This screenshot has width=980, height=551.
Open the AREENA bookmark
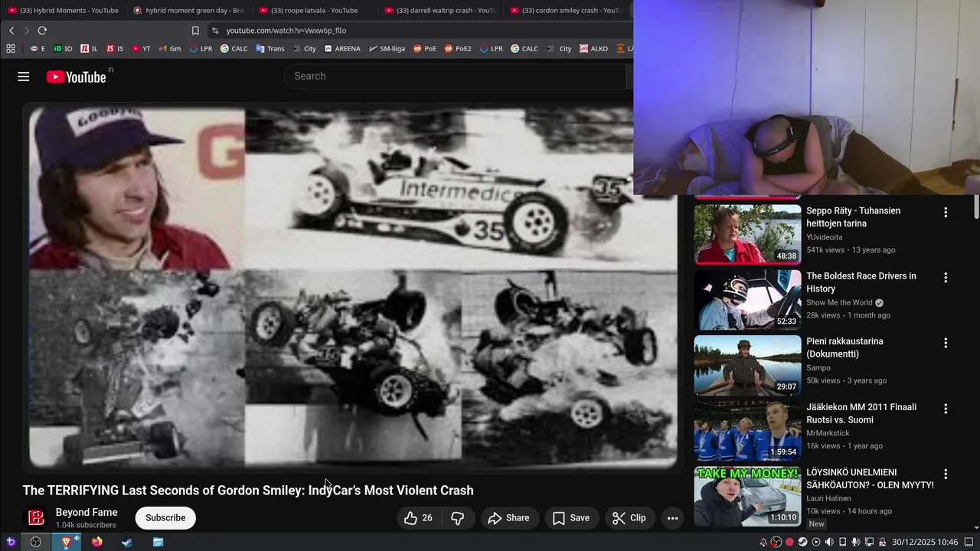pyautogui.click(x=342, y=48)
